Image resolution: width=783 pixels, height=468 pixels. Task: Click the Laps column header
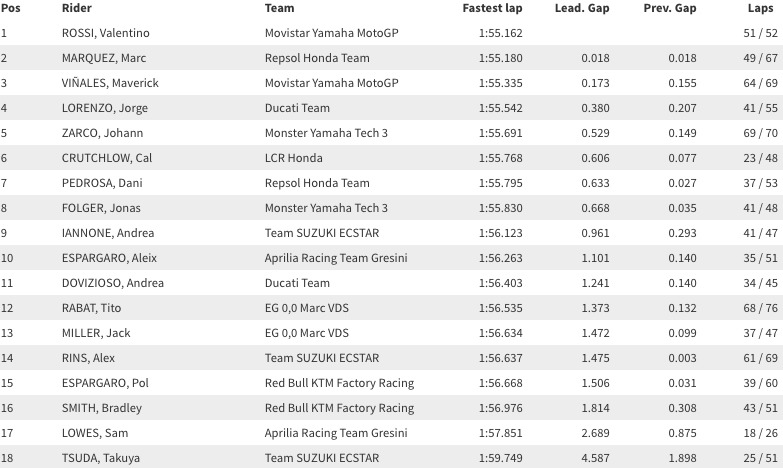[x=760, y=8]
